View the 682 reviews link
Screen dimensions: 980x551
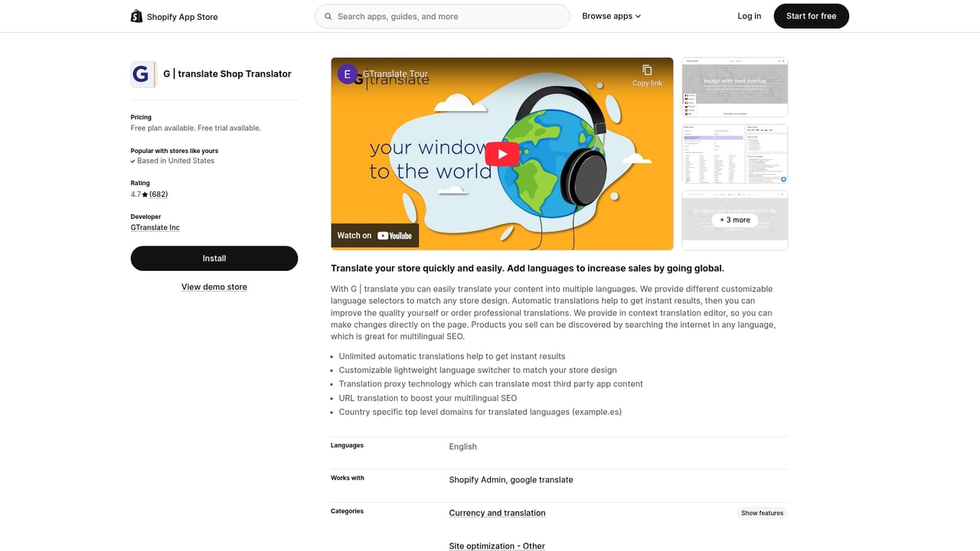[x=158, y=194]
